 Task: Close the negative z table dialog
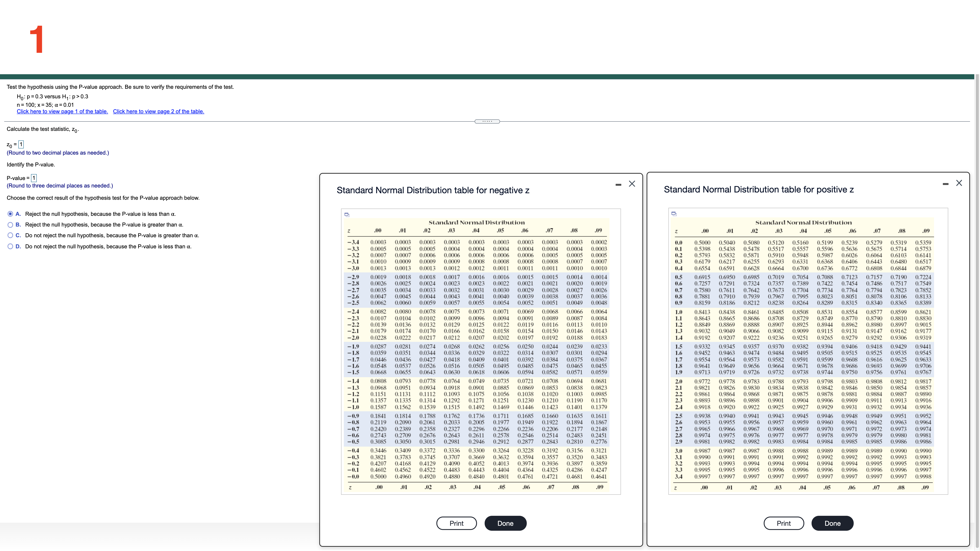pyautogui.click(x=632, y=184)
